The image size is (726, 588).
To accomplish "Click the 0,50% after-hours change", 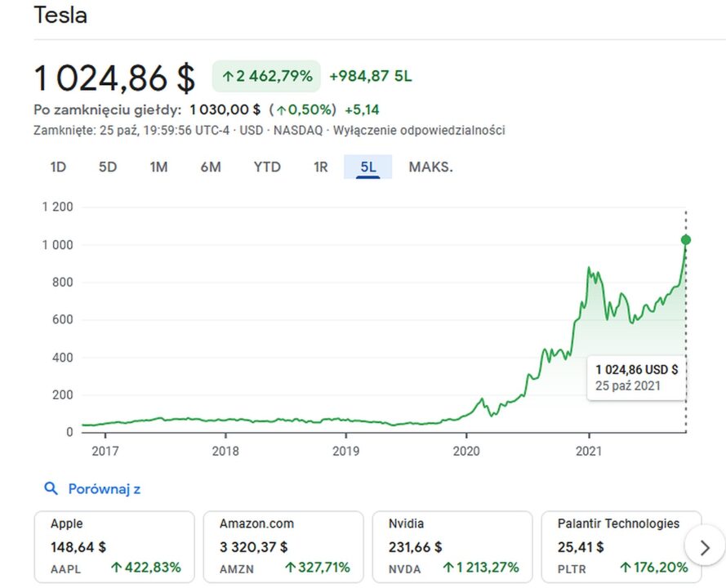I will (x=303, y=109).
